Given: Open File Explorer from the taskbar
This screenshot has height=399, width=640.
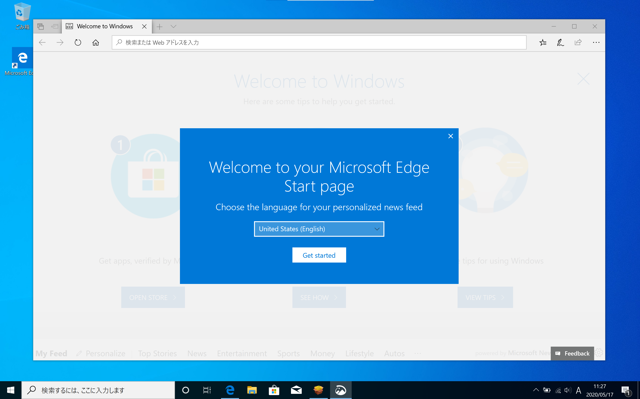Looking at the screenshot, I should pyautogui.click(x=252, y=390).
